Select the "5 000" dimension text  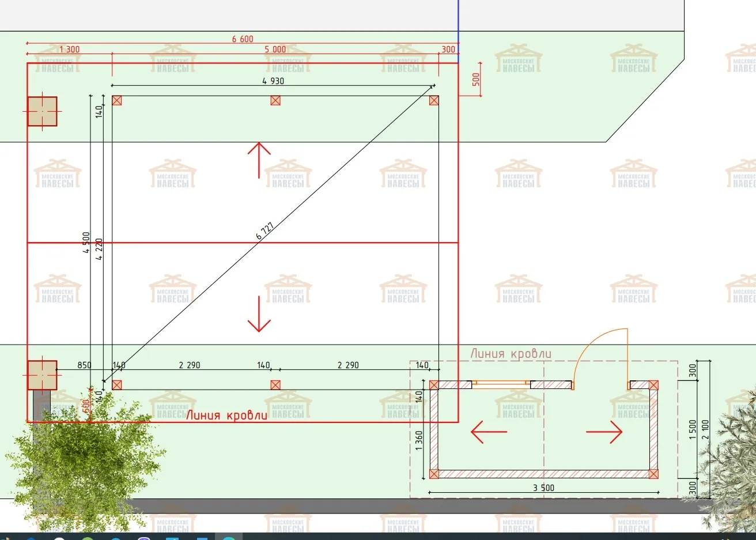275,50
